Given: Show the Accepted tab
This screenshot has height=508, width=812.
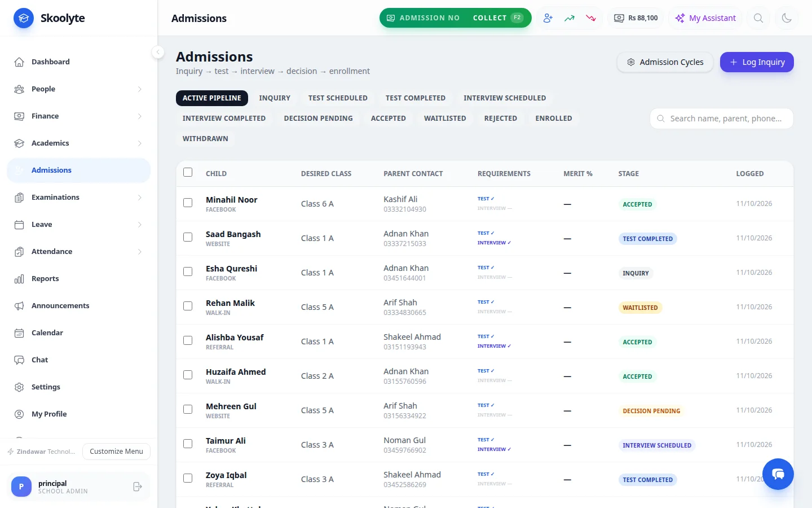Looking at the screenshot, I should click(389, 119).
